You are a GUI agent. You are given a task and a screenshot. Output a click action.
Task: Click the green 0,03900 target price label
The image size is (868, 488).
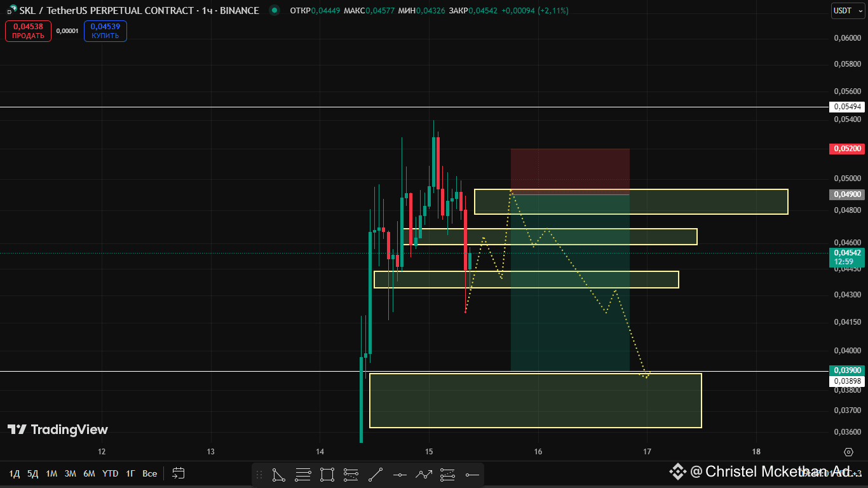[x=846, y=370]
